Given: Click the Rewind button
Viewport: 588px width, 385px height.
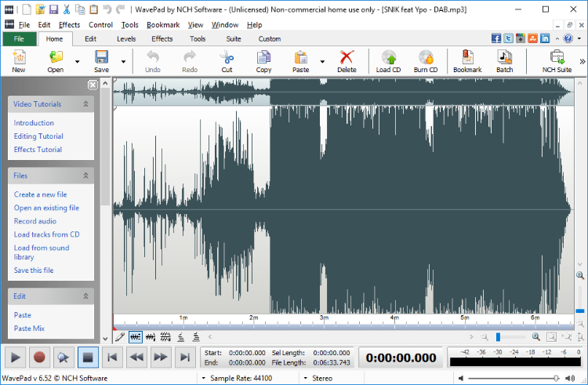Looking at the screenshot, I should pyautogui.click(x=136, y=358).
